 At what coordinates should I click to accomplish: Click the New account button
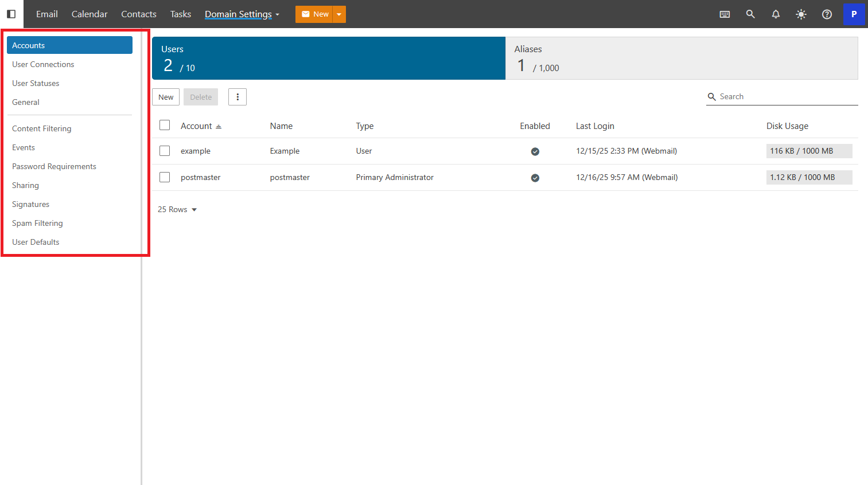[x=166, y=97]
